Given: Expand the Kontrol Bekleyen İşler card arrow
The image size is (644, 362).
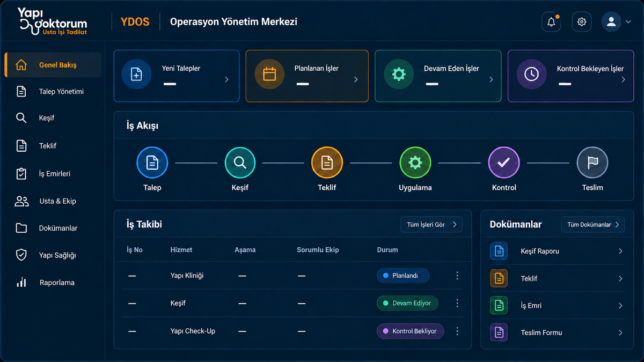Looking at the screenshot, I should pos(623,79).
